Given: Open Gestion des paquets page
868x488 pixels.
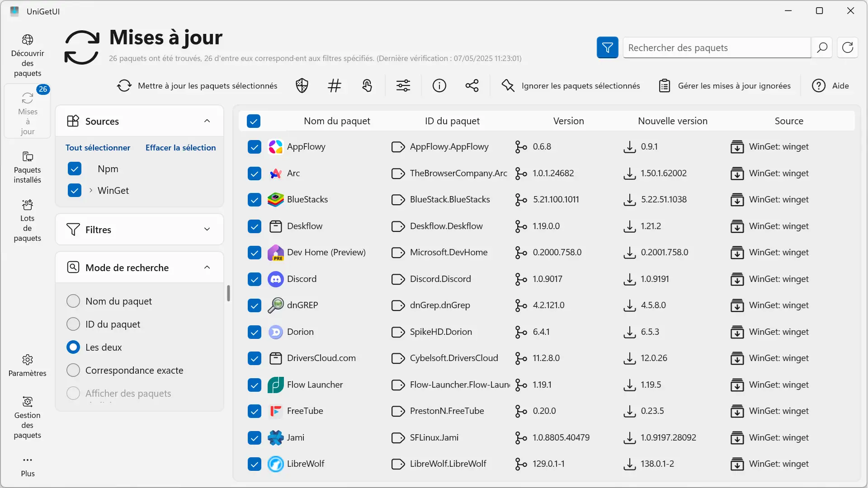Looking at the screenshot, I should pos(28,418).
